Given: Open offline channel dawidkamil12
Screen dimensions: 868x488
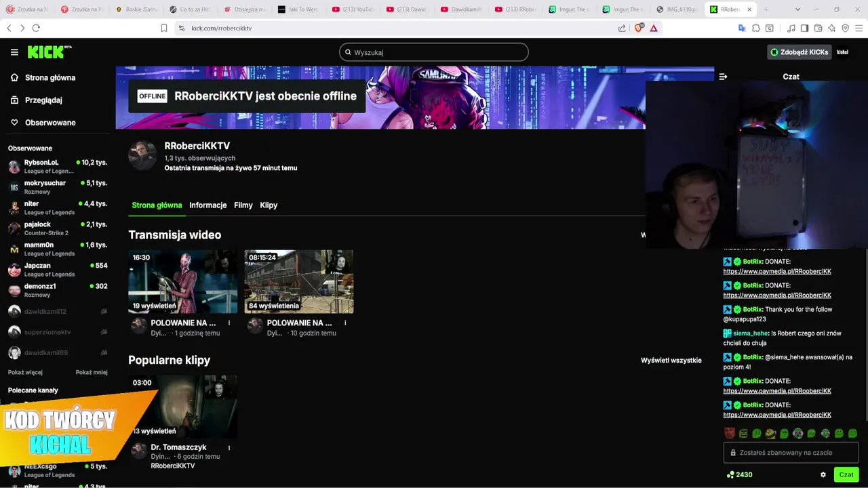Looking at the screenshot, I should (x=58, y=312).
